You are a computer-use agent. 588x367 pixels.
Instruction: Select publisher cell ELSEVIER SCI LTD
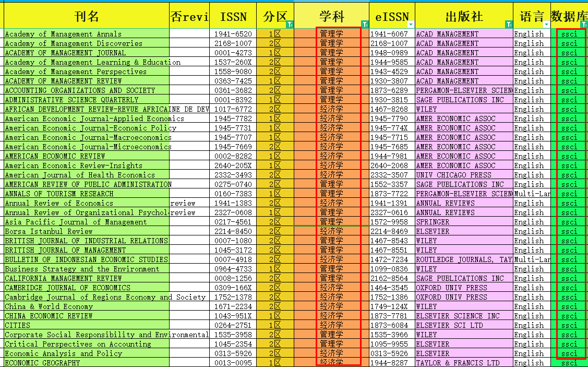(x=464, y=325)
